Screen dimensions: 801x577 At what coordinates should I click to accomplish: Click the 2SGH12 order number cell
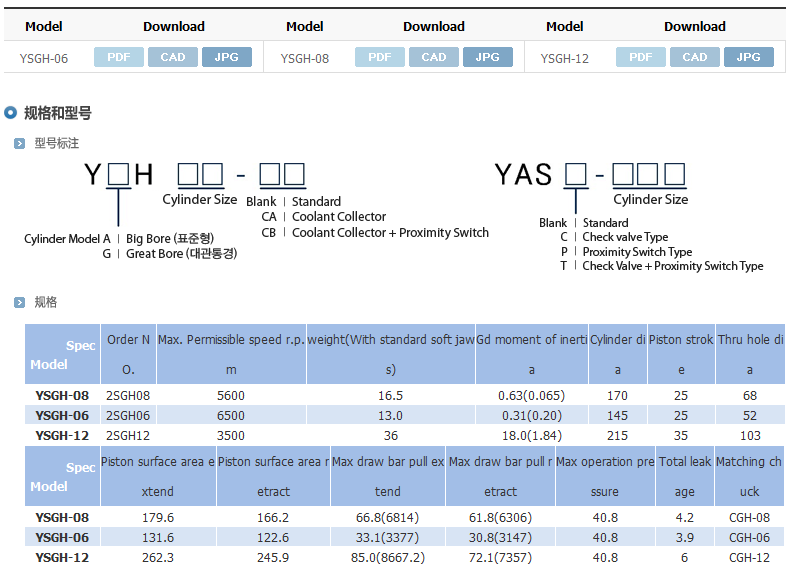[128, 435]
